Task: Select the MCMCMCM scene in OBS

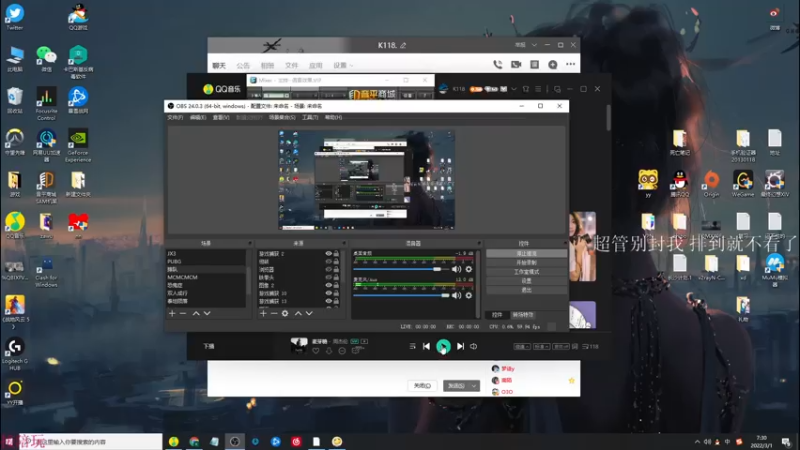Action: click(x=206, y=277)
